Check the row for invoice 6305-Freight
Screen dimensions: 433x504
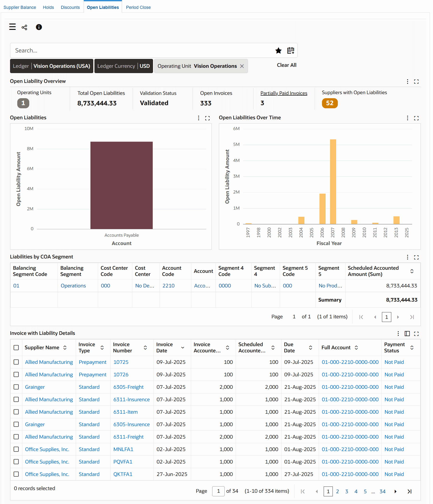pyautogui.click(x=16, y=387)
